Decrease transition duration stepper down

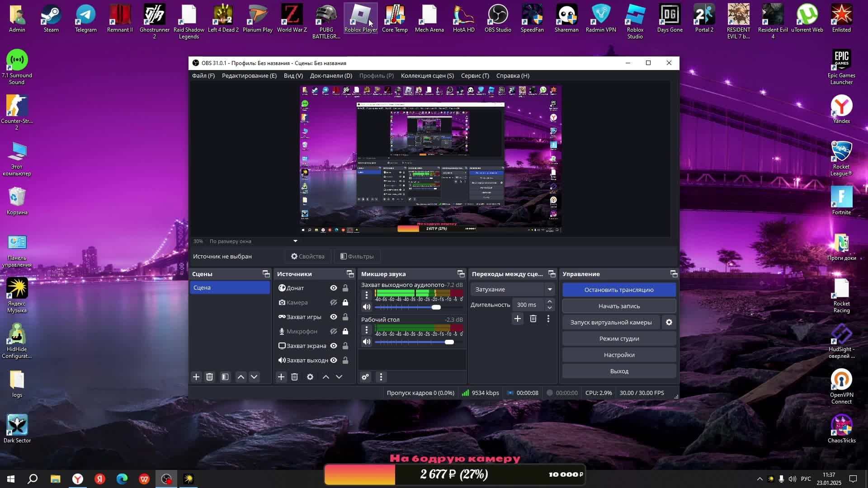pyautogui.click(x=550, y=308)
